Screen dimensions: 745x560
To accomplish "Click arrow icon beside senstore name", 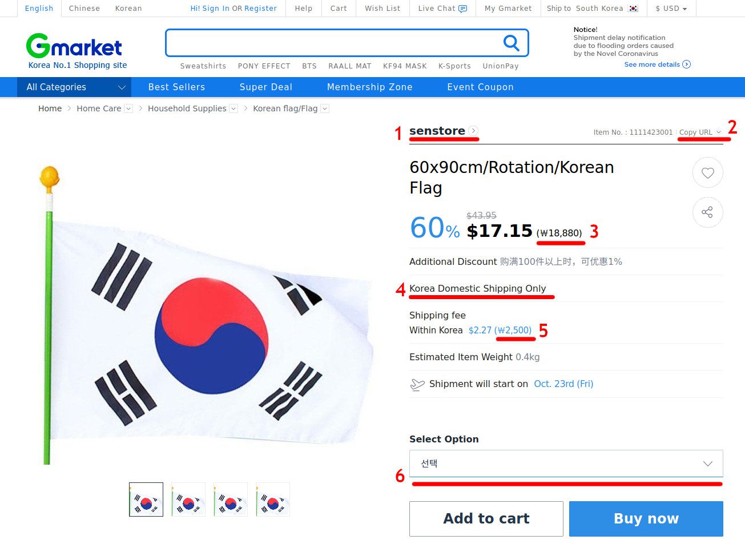I will click(x=473, y=131).
